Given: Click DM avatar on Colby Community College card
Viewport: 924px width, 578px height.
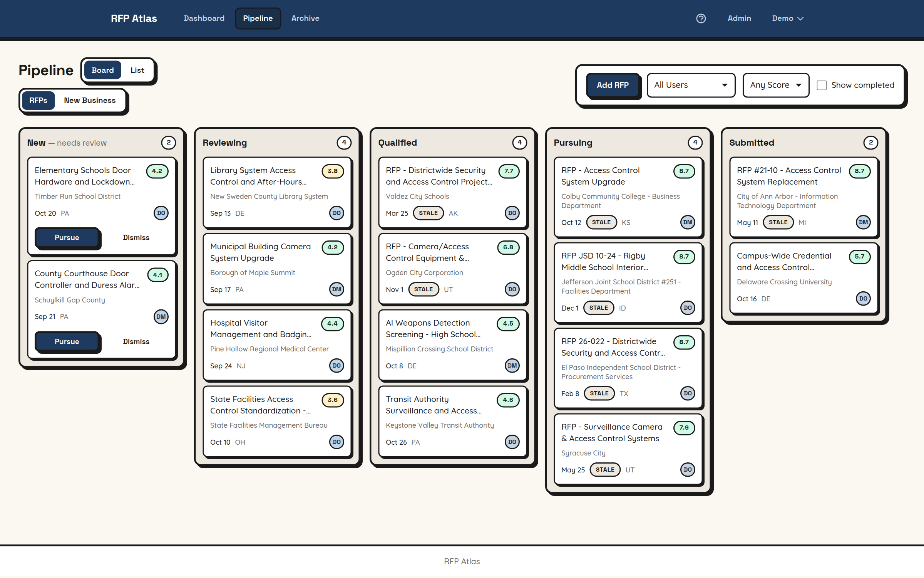Looking at the screenshot, I should pos(688,222).
